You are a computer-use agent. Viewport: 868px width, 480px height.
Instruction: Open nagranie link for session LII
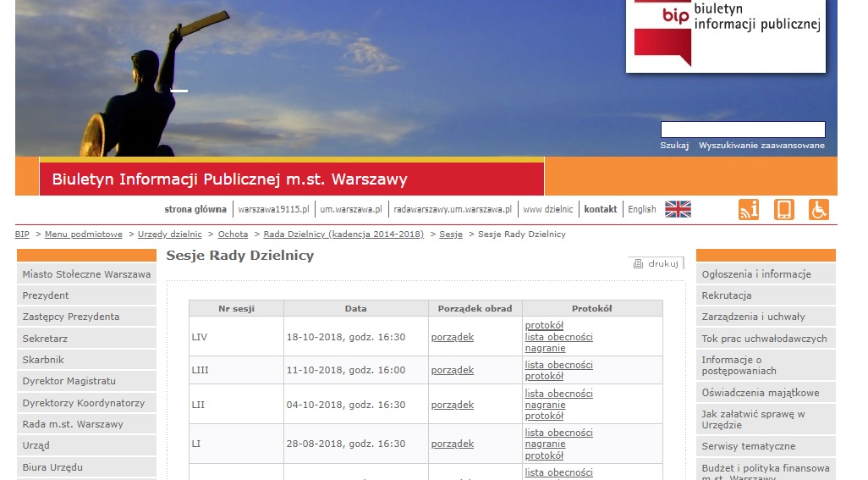546,405
